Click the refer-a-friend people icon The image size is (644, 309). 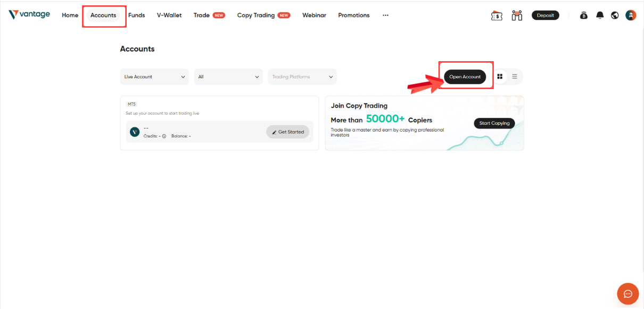click(516, 15)
